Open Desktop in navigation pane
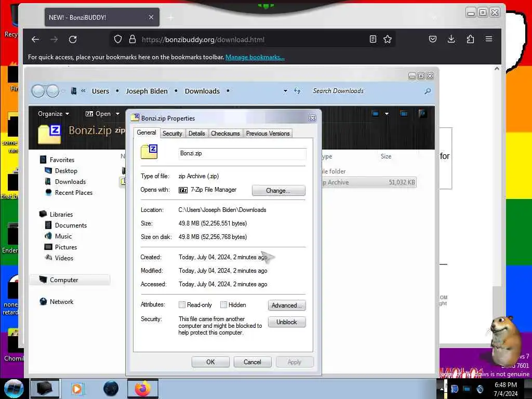This screenshot has height=399, width=532. (66, 170)
